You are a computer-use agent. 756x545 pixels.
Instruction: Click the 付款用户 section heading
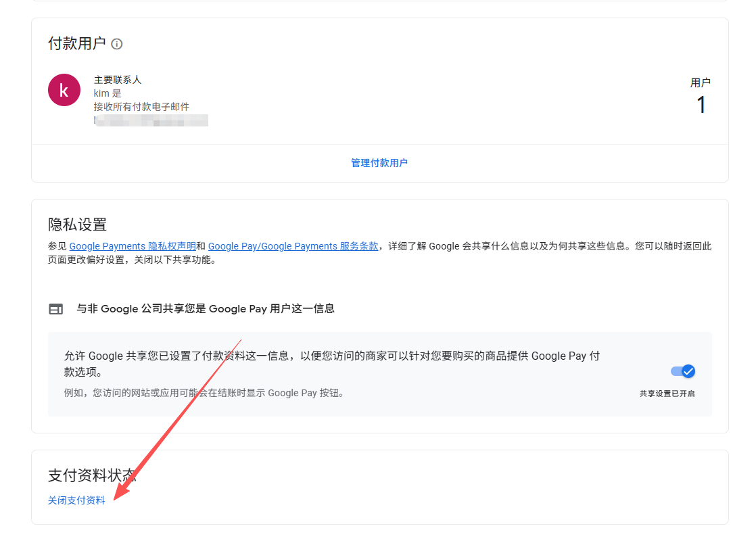(x=76, y=44)
